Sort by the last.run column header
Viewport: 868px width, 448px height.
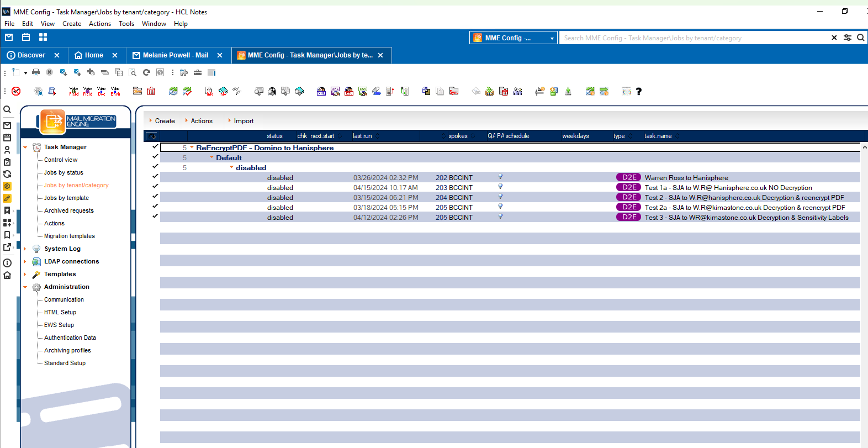(362, 136)
